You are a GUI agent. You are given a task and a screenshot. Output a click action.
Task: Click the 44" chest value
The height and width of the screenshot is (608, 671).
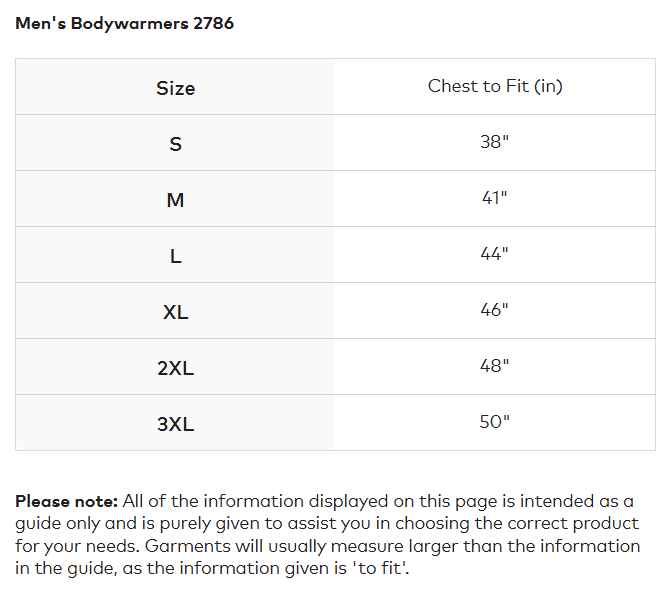(x=495, y=254)
